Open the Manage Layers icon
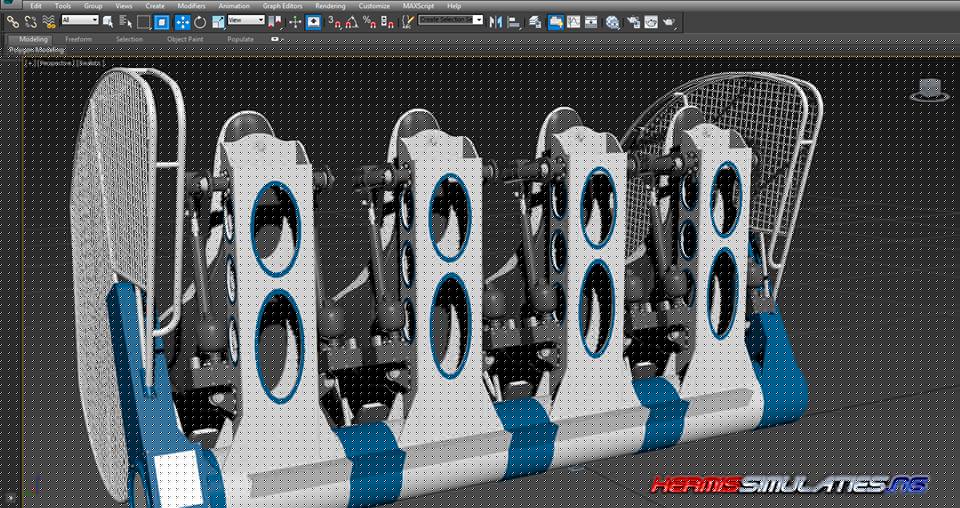The width and height of the screenshot is (960, 508). click(535, 22)
